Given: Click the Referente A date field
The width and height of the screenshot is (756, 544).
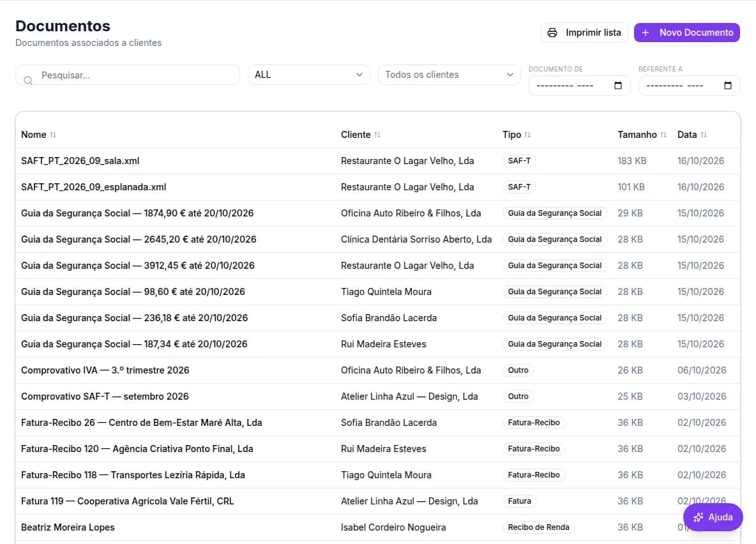Looking at the screenshot, I should pyautogui.click(x=689, y=86).
